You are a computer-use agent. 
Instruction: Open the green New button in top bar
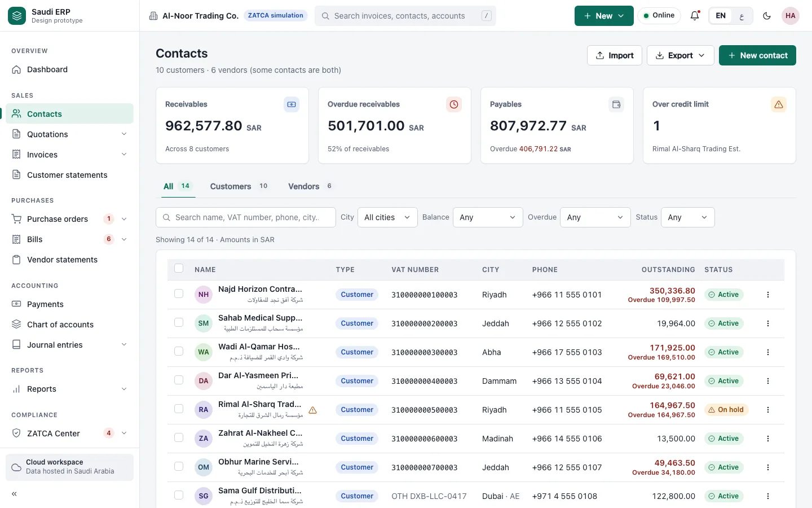pyautogui.click(x=604, y=16)
